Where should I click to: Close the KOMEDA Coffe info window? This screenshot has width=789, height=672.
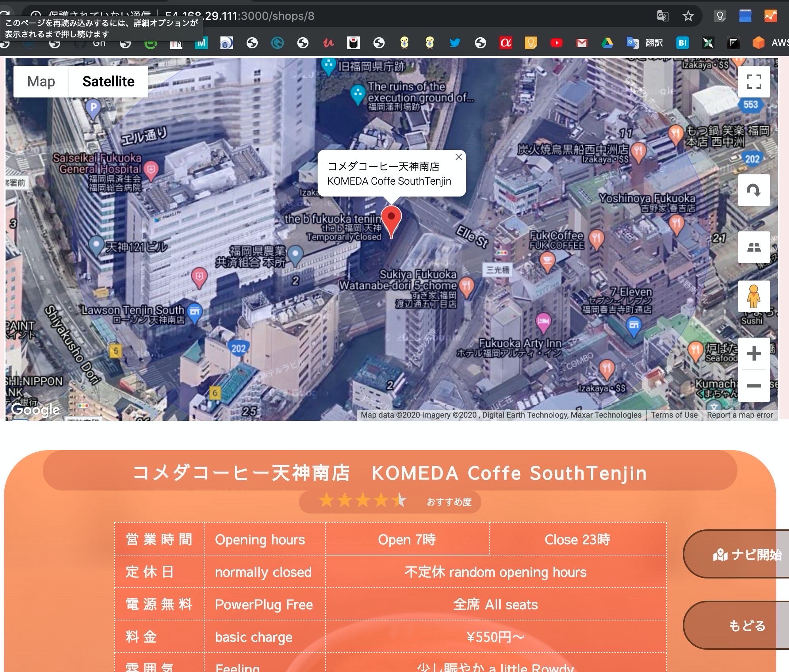coord(459,157)
